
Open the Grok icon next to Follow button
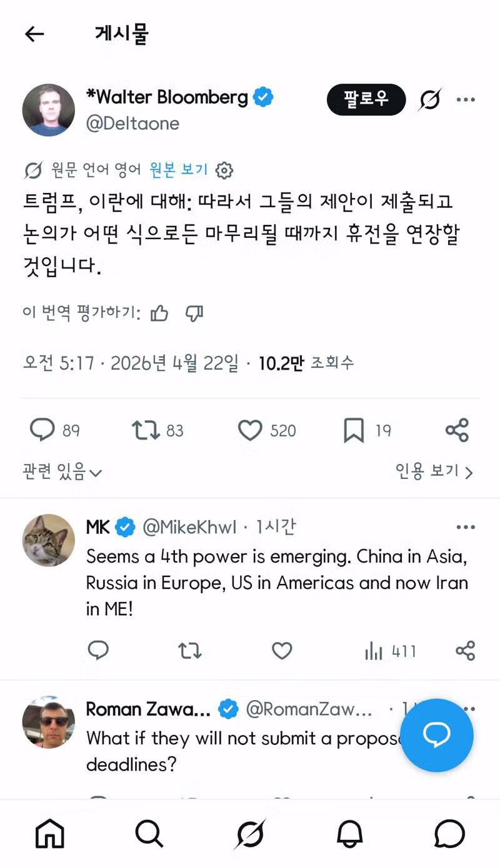click(431, 99)
